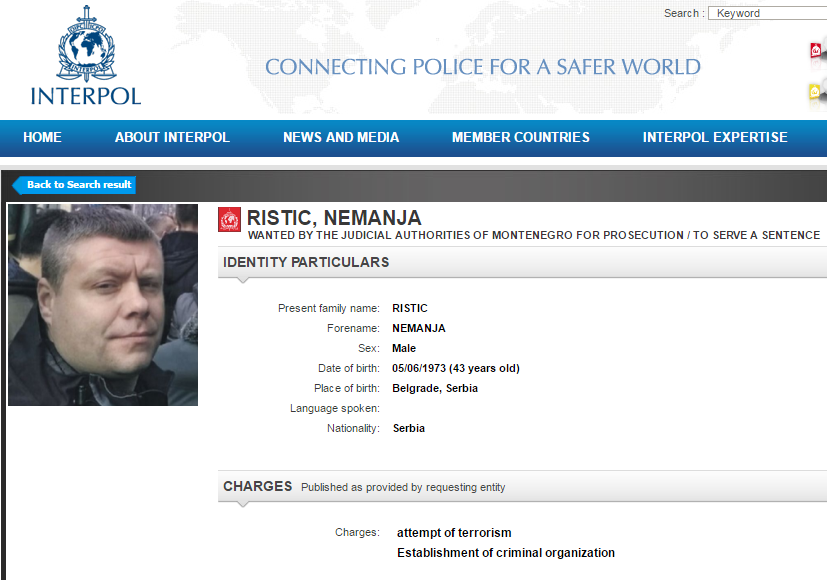Click the Connecting Police for a Safer World banner
827x580 pixels.
click(483, 67)
